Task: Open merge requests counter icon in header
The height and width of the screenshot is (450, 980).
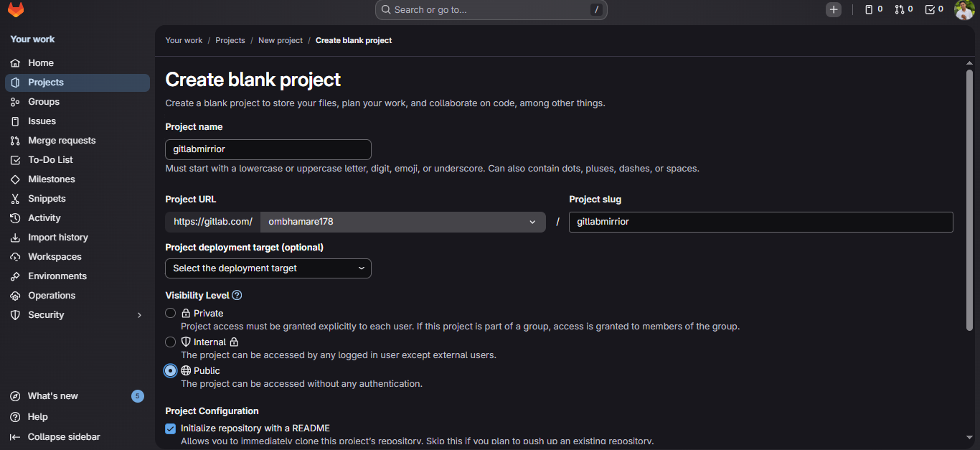Action: pyautogui.click(x=903, y=9)
